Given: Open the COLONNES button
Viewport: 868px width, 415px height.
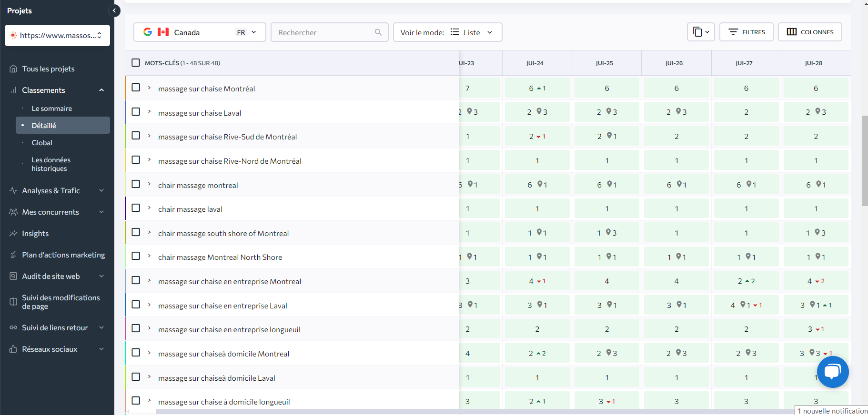Looking at the screenshot, I should 810,32.
